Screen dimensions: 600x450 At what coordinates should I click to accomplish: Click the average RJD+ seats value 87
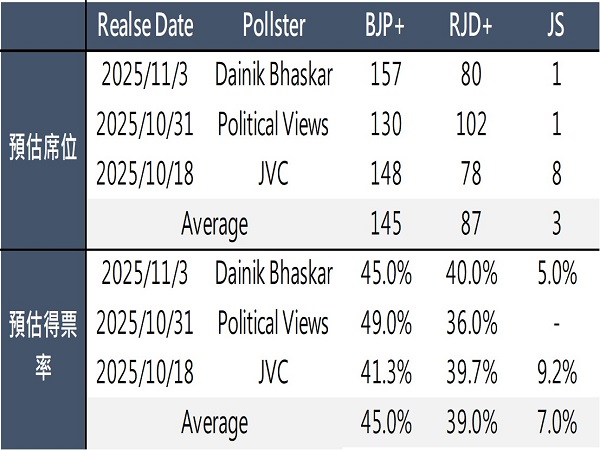[469, 224]
